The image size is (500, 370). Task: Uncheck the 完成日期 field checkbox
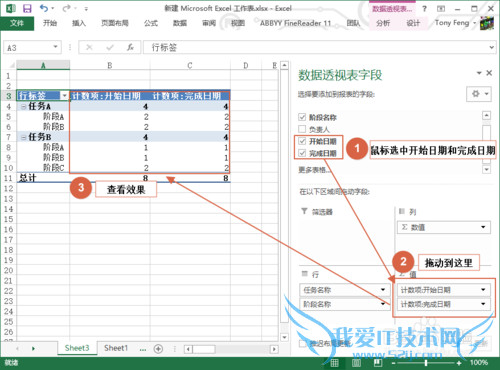302,153
